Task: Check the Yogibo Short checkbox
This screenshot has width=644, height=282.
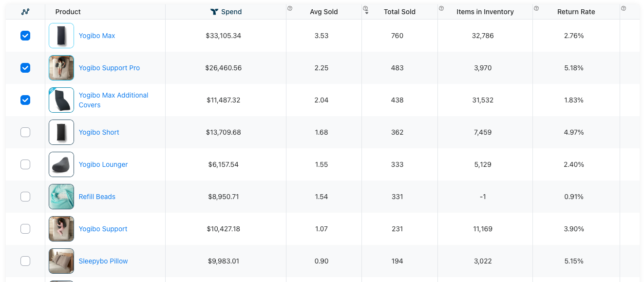Action: (25, 132)
